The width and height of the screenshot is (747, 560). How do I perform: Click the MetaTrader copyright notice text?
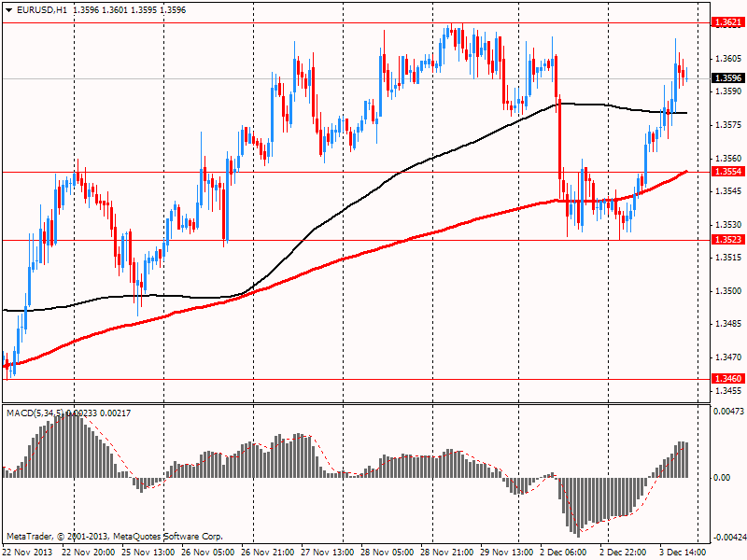(x=114, y=536)
